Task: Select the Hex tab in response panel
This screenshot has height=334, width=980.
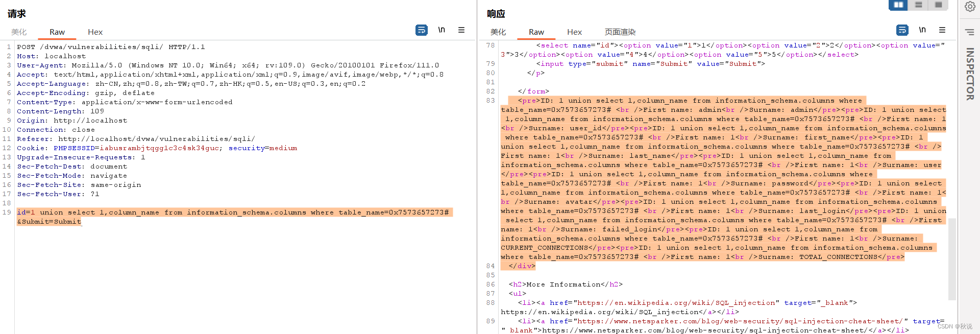Action: 574,32
